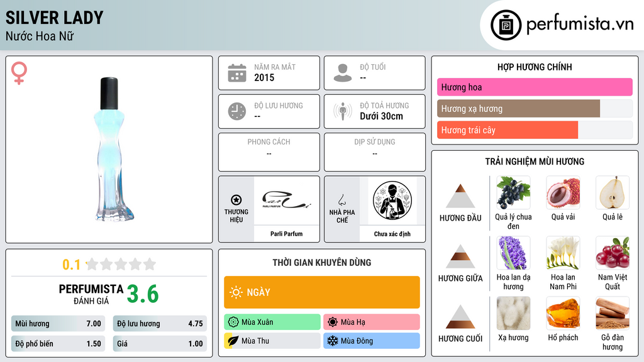Select the Hoa lan dạ hương note image
644x362 pixels.
click(513, 253)
